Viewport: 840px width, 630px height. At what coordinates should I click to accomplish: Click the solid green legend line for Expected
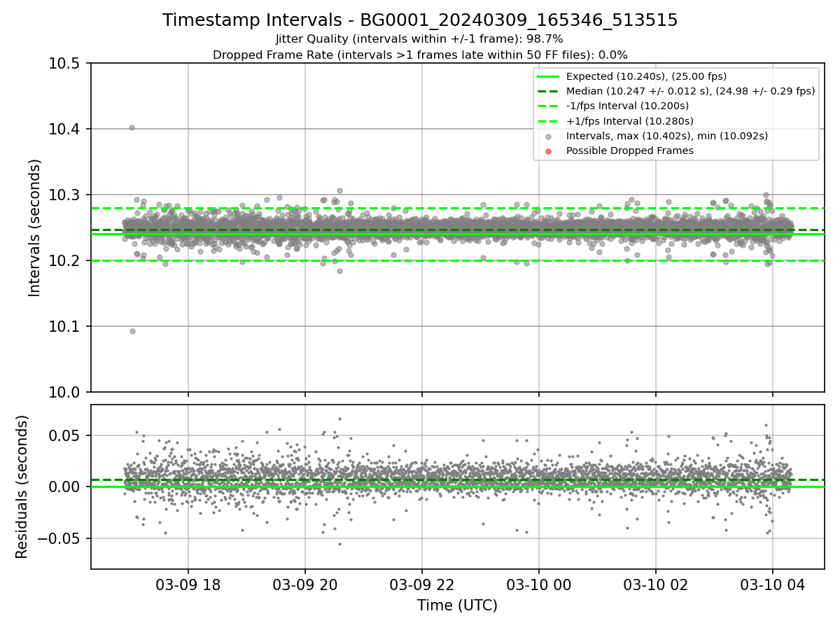[548, 77]
